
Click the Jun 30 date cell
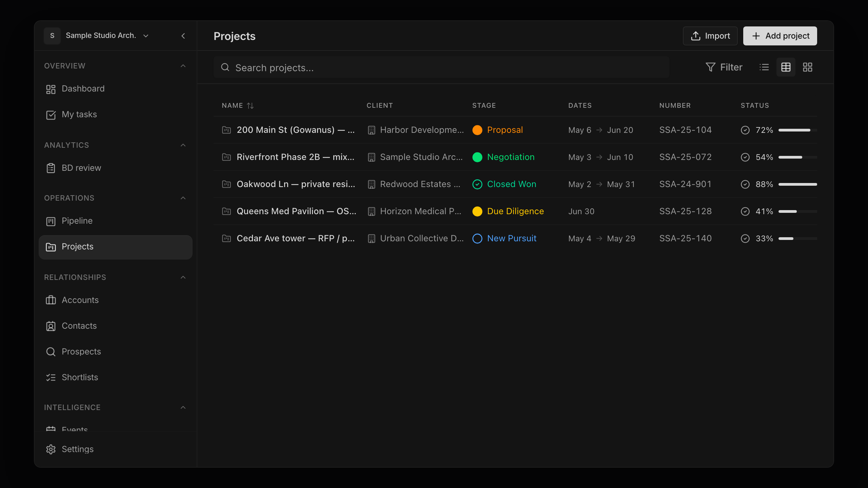click(x=581, y=211)
